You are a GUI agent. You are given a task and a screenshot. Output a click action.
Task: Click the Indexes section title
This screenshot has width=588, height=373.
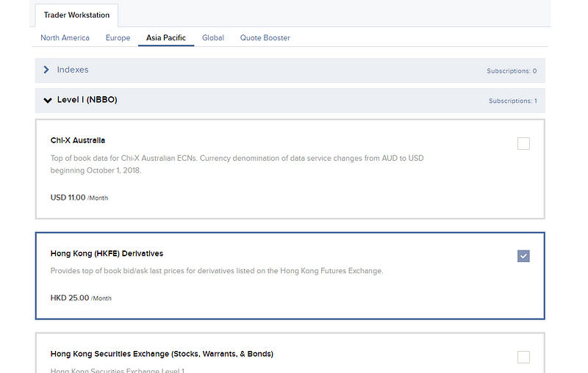click(73, 70)
